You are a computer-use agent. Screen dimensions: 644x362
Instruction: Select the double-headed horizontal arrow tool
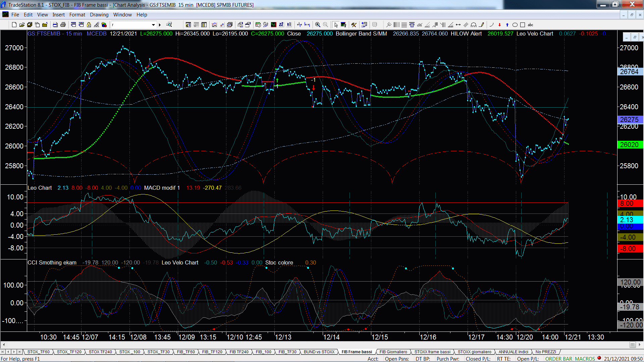point(458,25)
